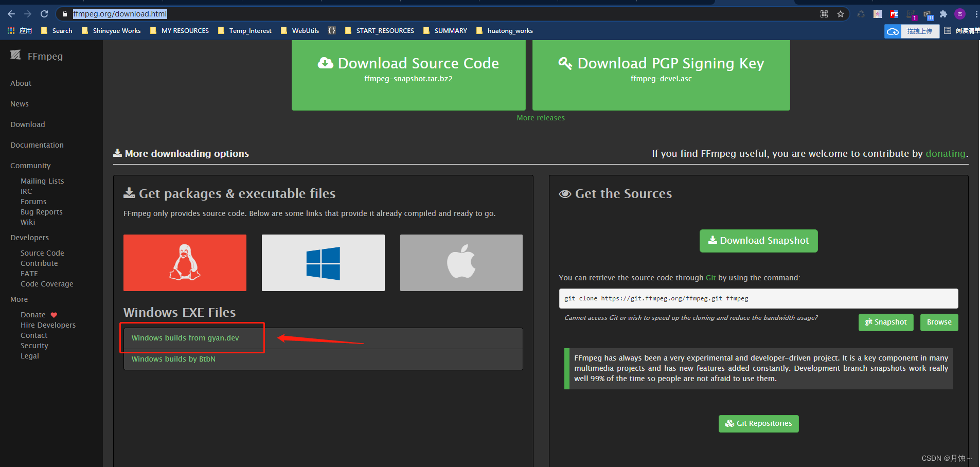Click the recycle-arrows extension icon
Viewport: 980px width, 467px height.
pos(861,14)
